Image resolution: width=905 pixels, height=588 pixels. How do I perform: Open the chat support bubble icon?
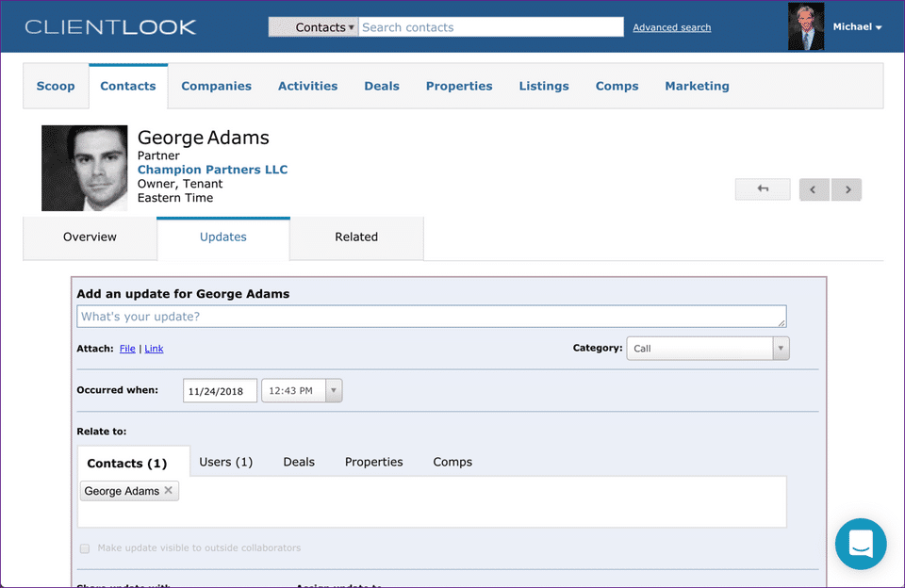click(861, 544)
